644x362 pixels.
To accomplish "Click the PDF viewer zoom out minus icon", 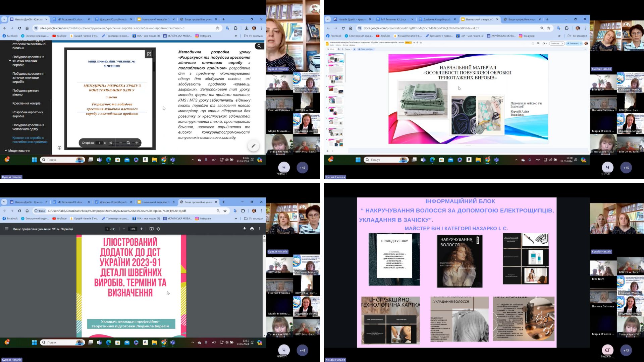I will [124, 229].
